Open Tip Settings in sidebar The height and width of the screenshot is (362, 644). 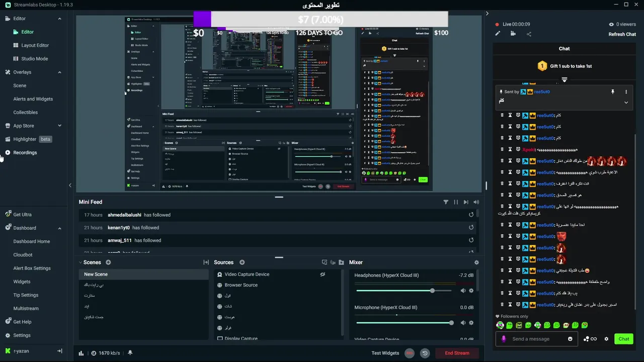pyautogui.click(x=26, y=295)
